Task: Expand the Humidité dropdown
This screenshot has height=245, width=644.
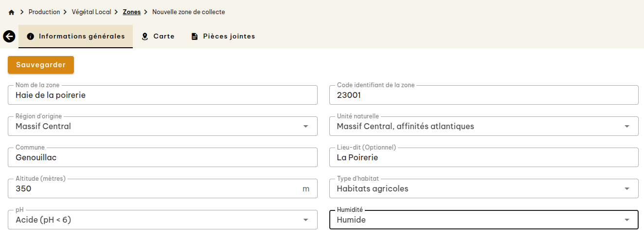Action: 626,220
